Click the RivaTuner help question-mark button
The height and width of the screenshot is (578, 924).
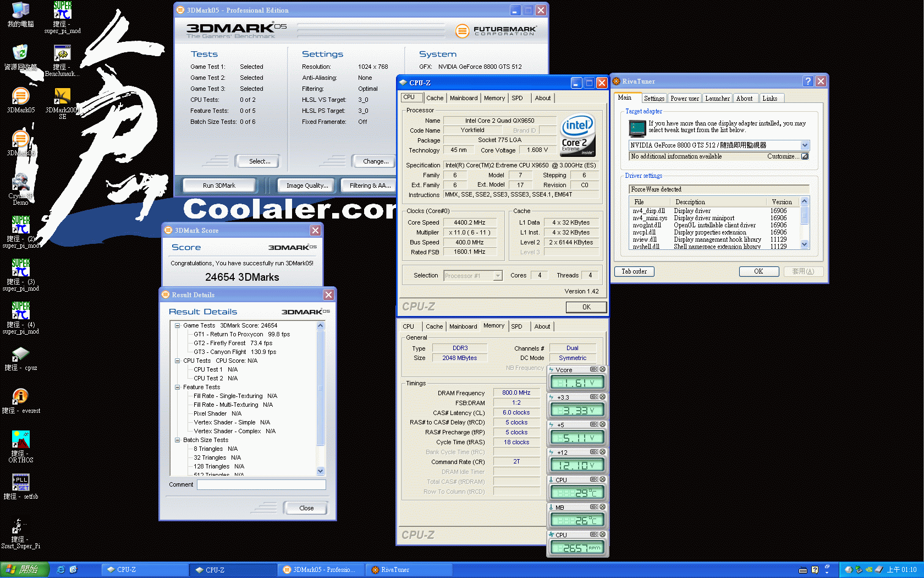coord(808,81)
